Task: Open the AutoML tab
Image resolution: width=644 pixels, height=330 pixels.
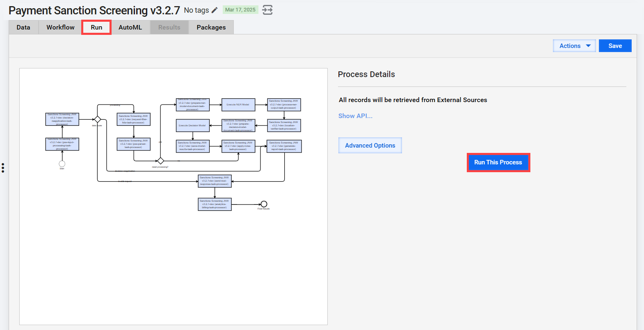Action: point(130,27)
